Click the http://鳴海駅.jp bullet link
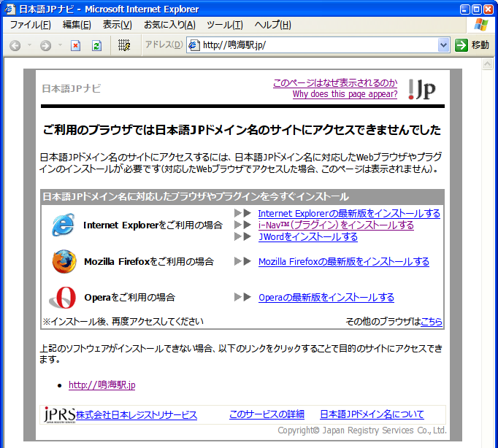This screenshot has width=498, height=448. 102,385
